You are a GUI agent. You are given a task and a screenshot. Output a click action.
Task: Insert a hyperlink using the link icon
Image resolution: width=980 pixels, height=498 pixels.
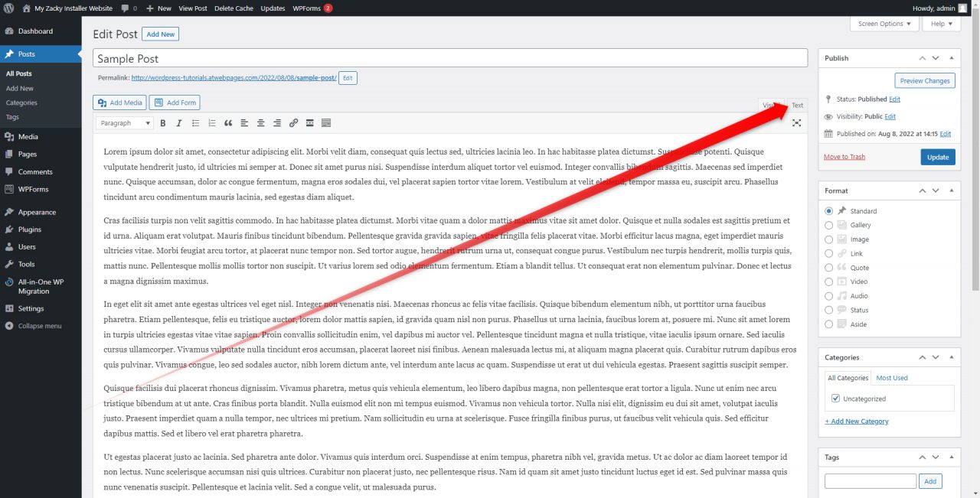click(293, 122)
